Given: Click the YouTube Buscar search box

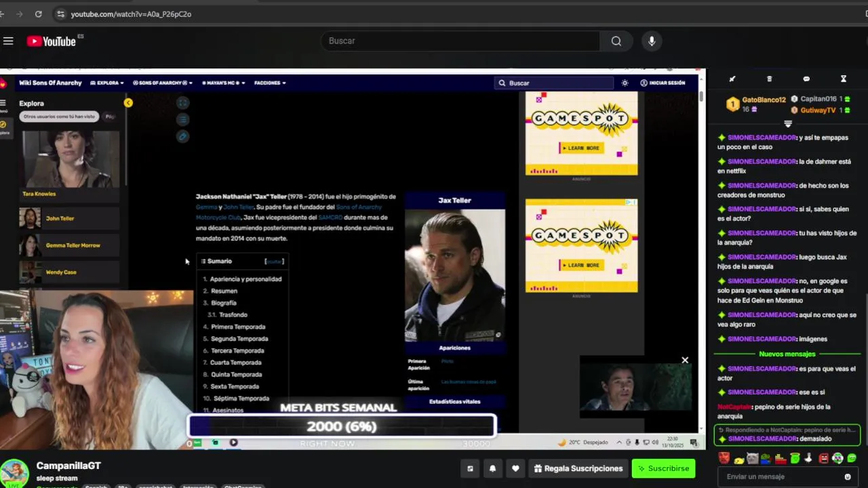Looking at the screenshot, I should click(460, 41).
